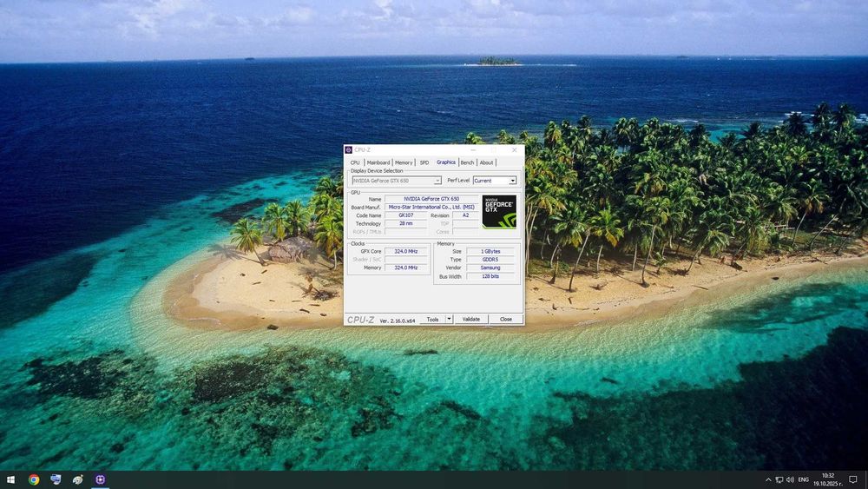Click the GPU Name field value

(431, 199)
